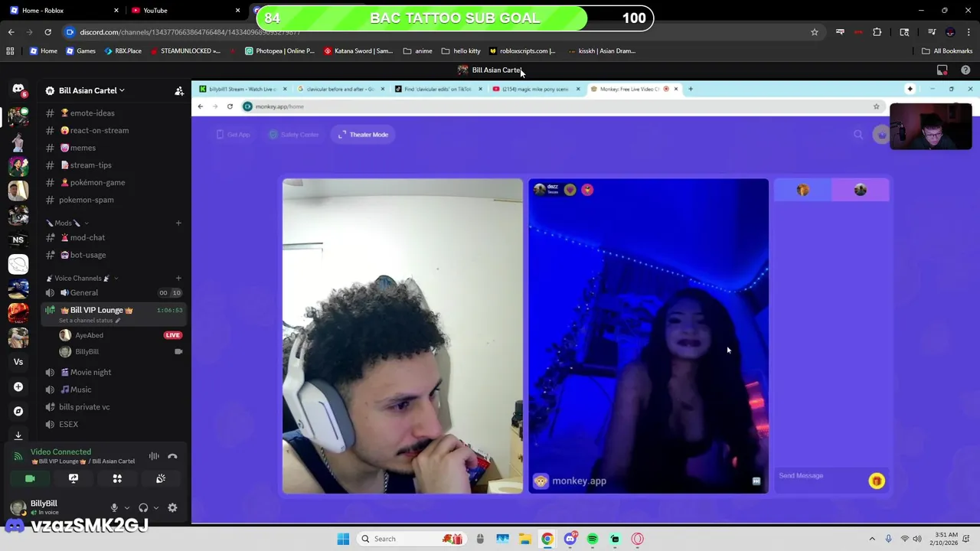Open noise suppression waveform icon
The width and height of the screenshot is (980, 551).
pyautogui.click(x=154, y=456)
